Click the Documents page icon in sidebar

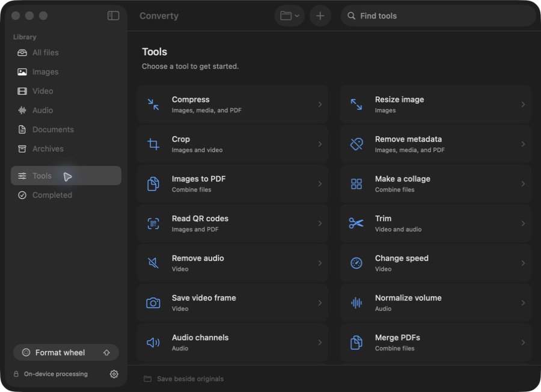coord(22,129)
